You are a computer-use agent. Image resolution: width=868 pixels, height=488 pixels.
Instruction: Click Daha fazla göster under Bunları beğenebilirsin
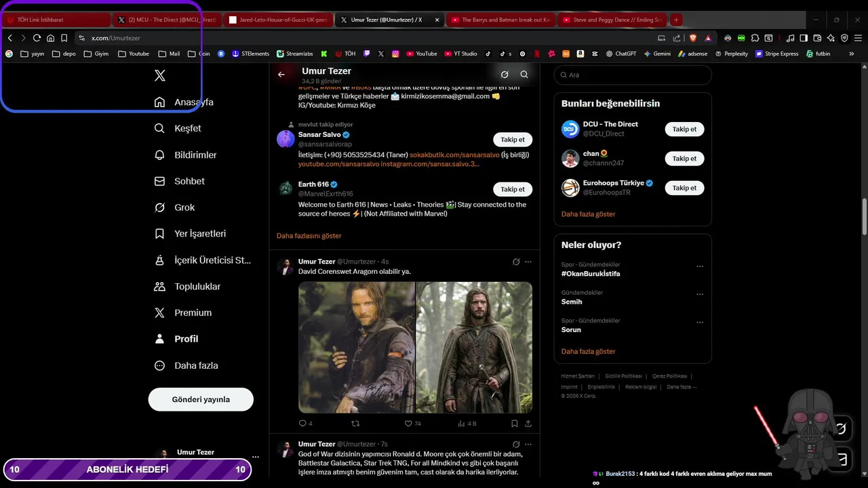(589, 214)
